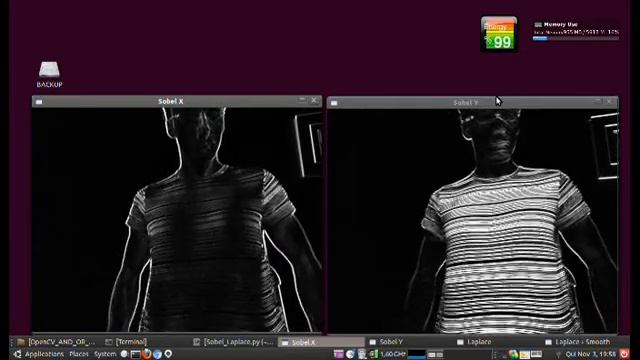Viewport: 640px width, 360px height.
Task: Click the 1,60 GHz frequency label
Action: (393, 354)
